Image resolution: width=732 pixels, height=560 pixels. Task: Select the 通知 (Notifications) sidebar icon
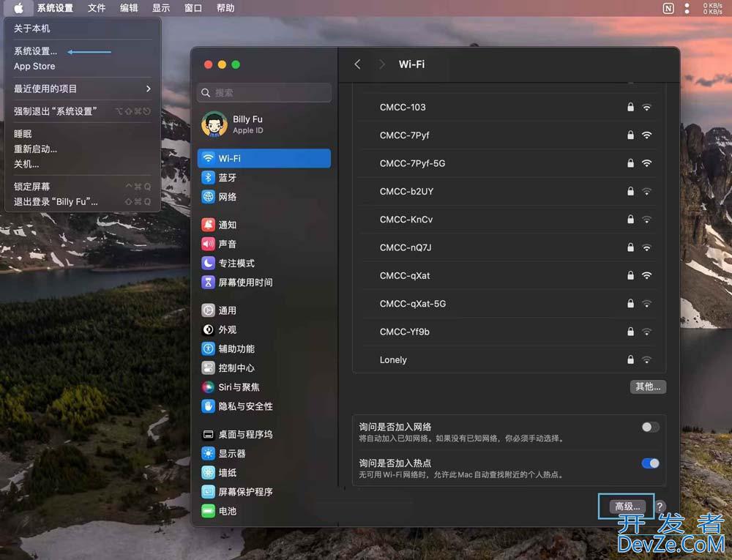pyautogui.click(x=209, y=225)
